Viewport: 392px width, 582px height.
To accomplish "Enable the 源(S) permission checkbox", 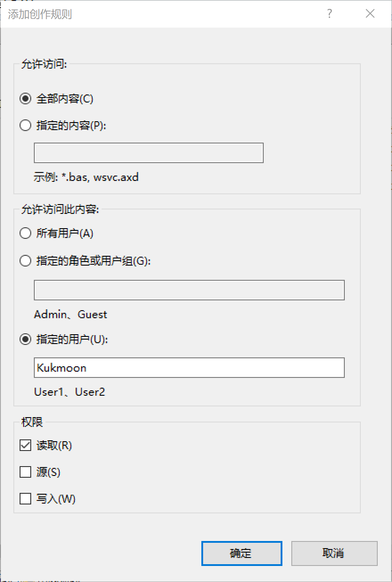I will [x=25, y=472].
